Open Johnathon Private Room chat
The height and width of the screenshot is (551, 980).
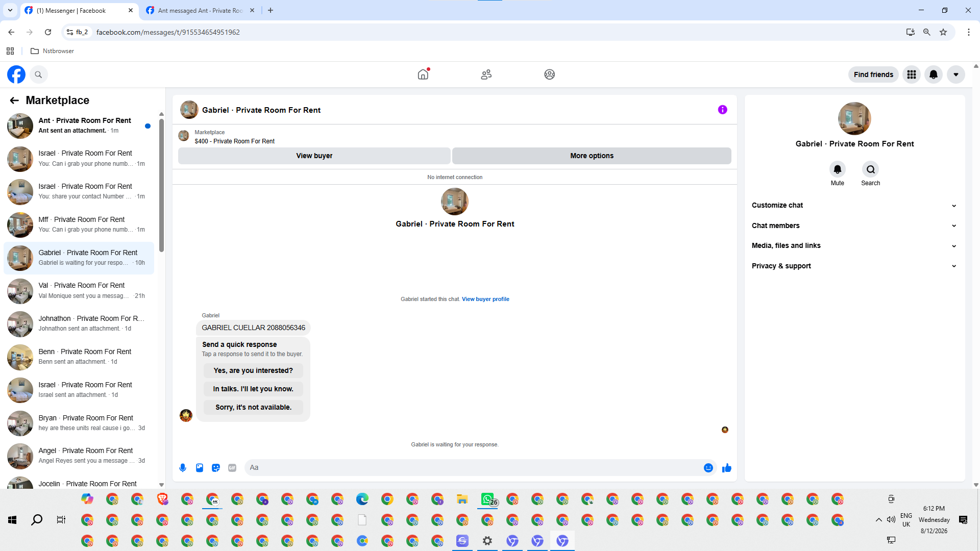(79, 323)
